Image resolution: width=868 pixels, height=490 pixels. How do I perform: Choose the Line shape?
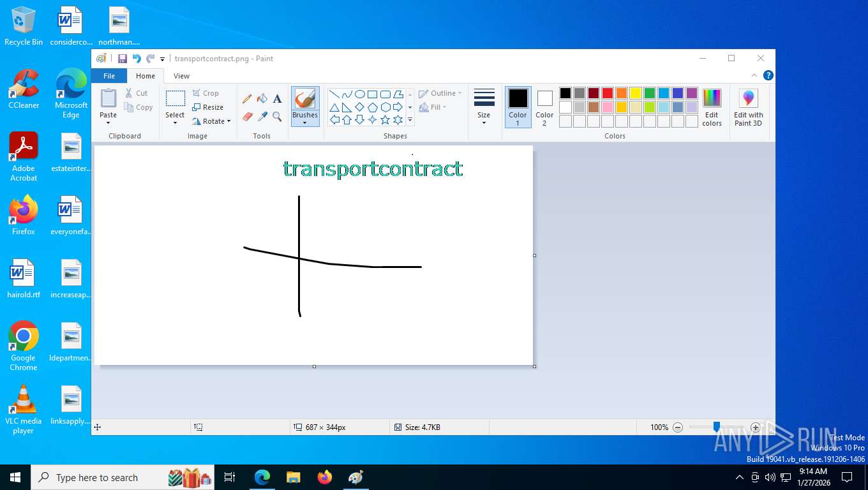click(x=334, y=94)
